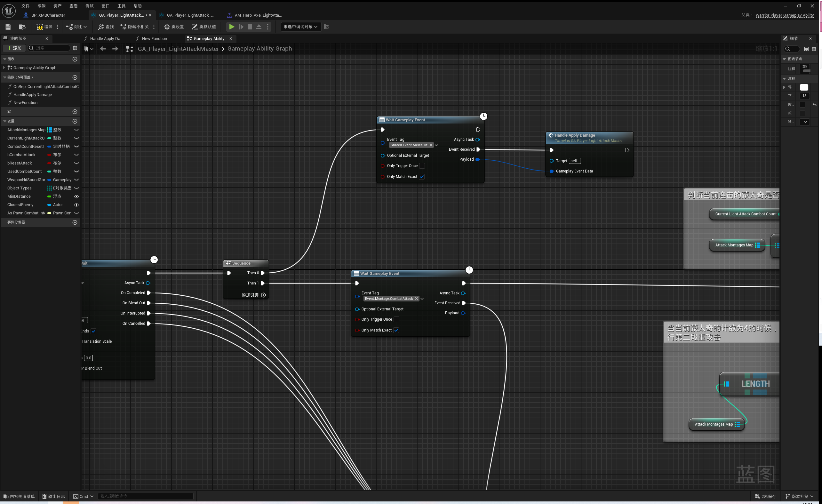Click the white comment color swatch
The height and width of the screenshot is (504, 822).
tap(804, 87)
